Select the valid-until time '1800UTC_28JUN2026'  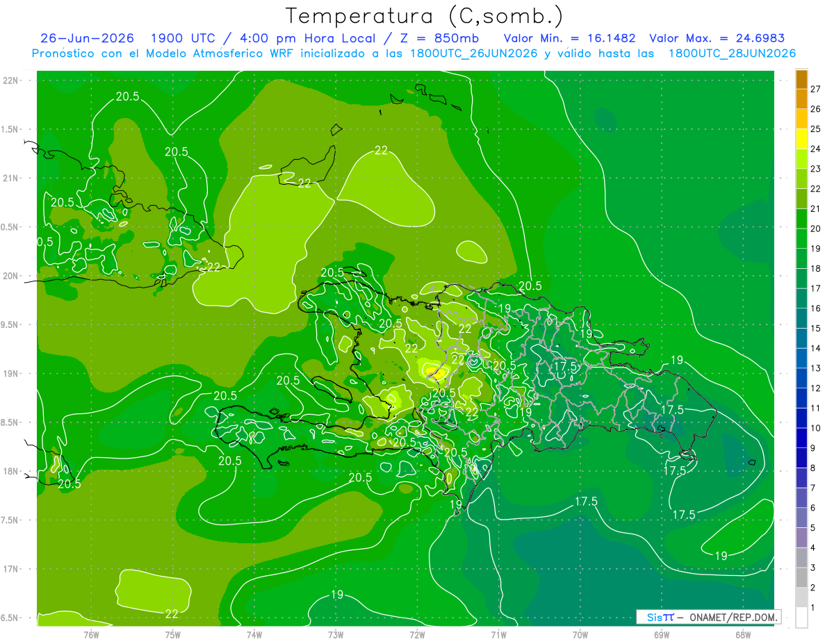click(732, 53)
